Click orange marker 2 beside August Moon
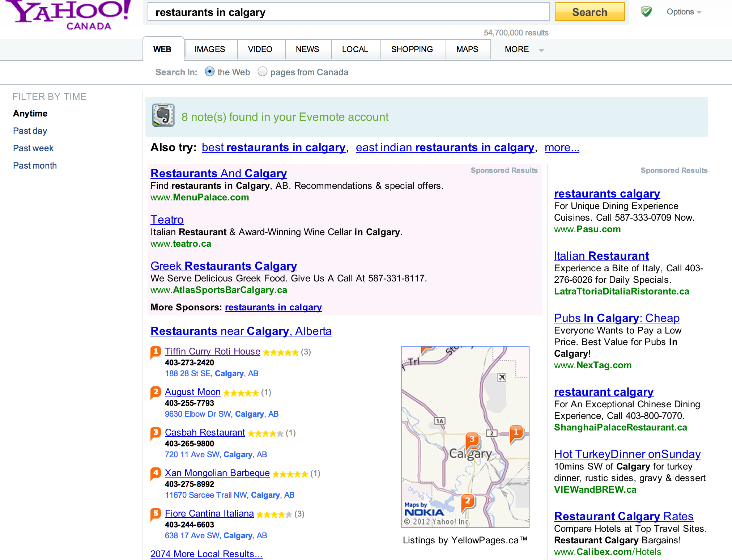The image size is (732, 560). coord(156,392)
